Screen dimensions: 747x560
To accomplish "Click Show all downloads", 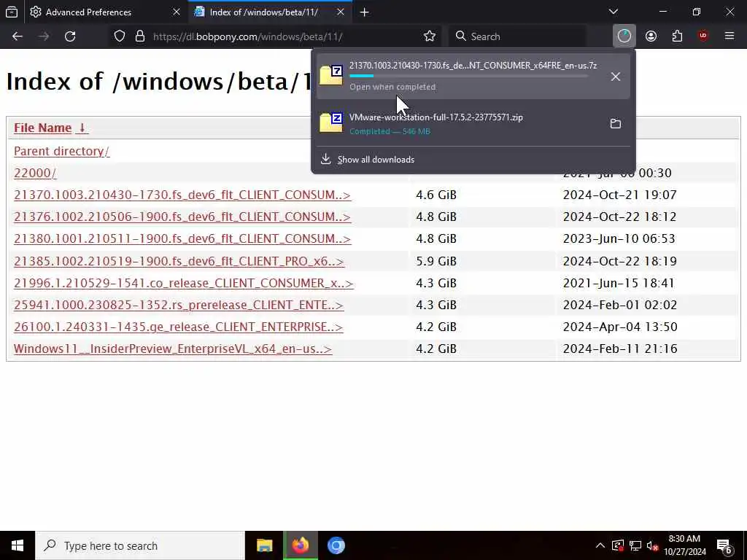I will coord(376,160).
